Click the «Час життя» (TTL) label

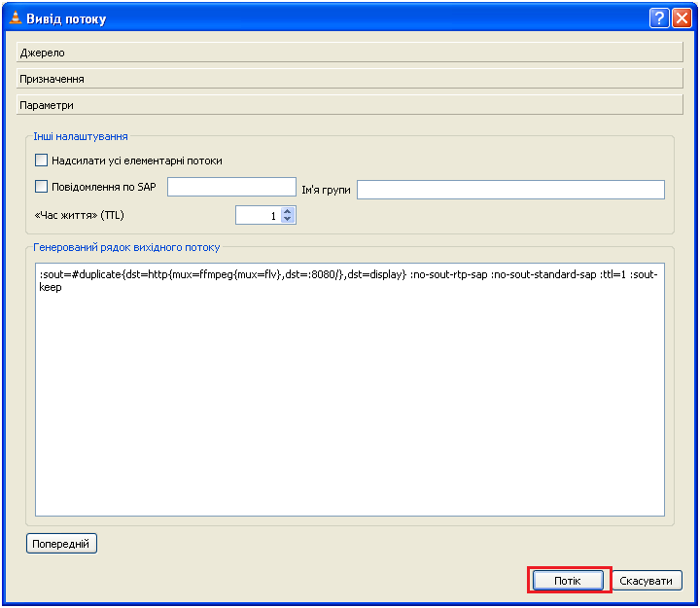click(x=79, y=215)
